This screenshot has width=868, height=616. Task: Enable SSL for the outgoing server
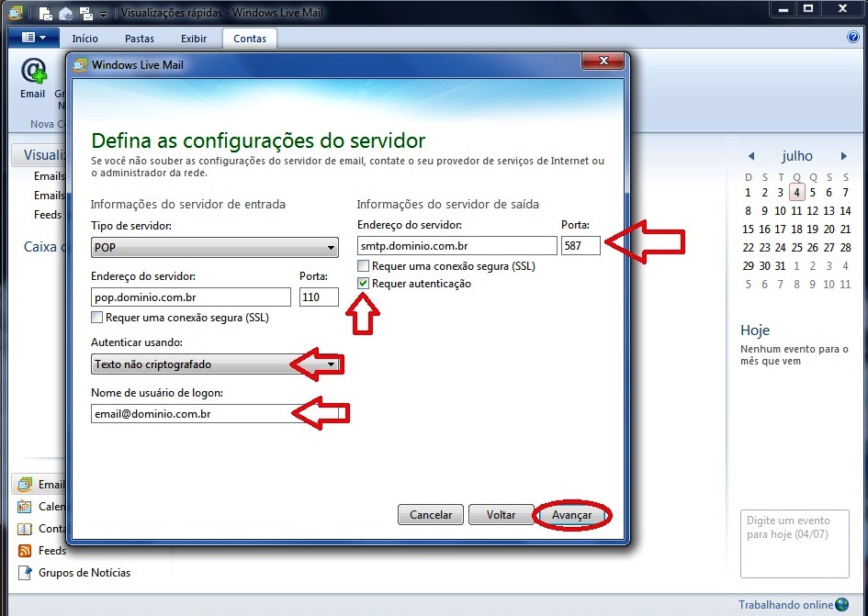click(364, 266)
